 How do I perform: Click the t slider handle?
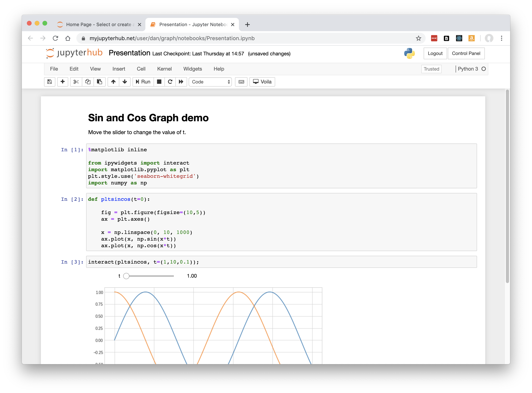(x=126, y=276)
